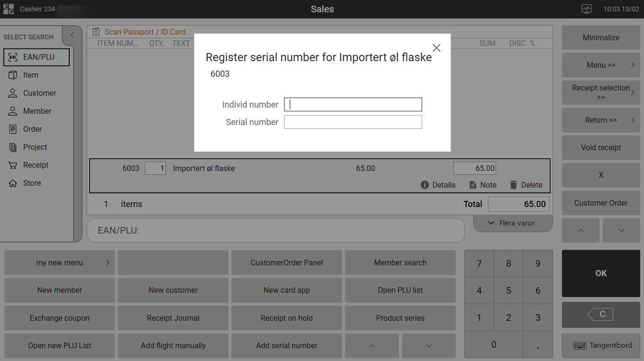Open the Details info icon for item
The image size is (644, 361).
[425, 185]
